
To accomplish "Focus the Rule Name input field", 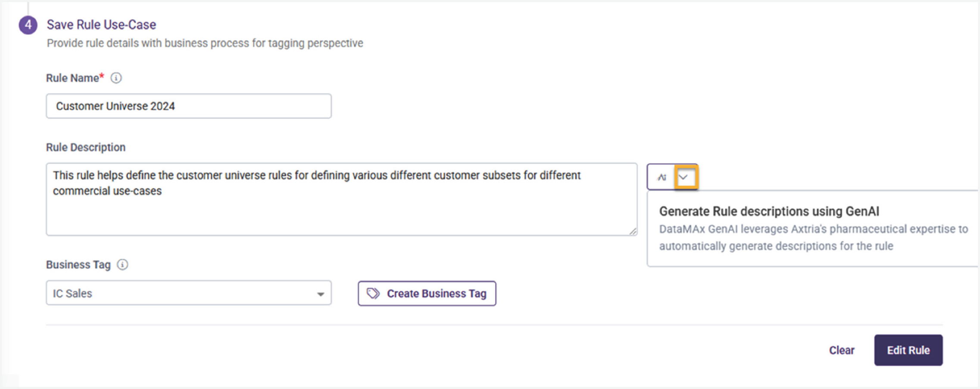I will [x=188, y=106].
